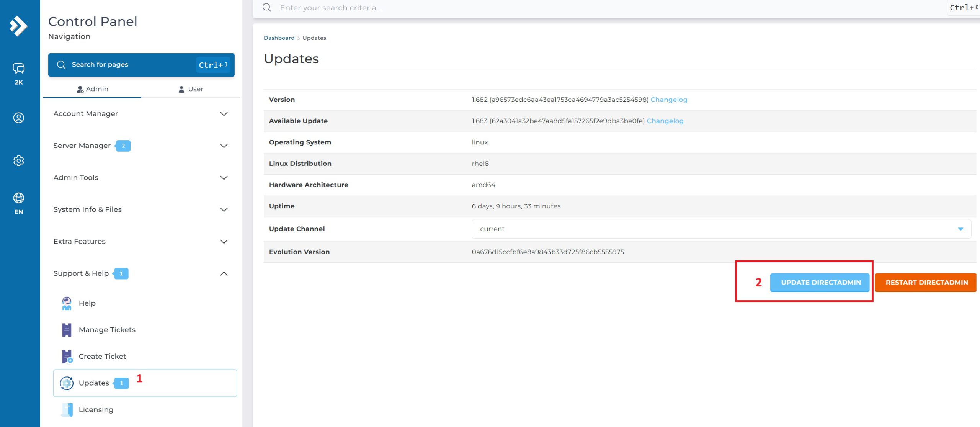The image size is (980, 427).
Task: Switch to the User tab
Action: click(191, 89)
